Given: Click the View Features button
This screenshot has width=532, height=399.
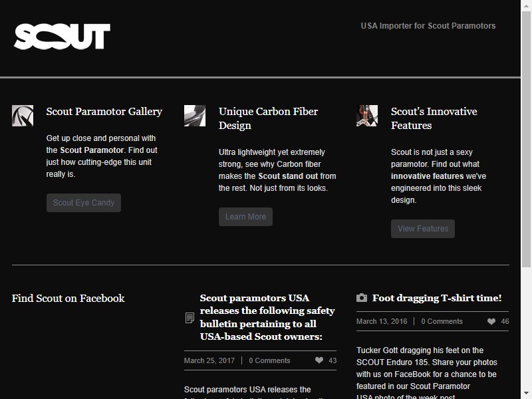Looking at the screenshot, I should click(423, 229).
